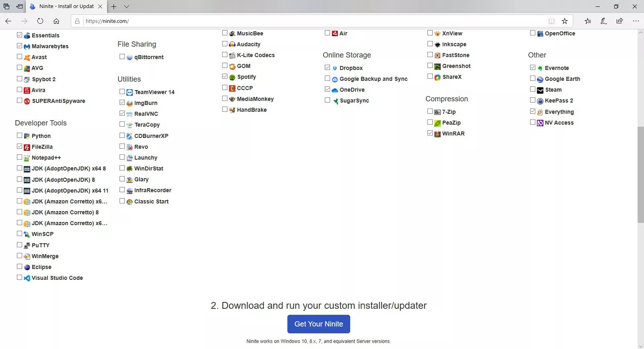This screenshot has width=644, height=349.
Task: Uncheck the RealVNC checkbox
Action: (122, 113)
